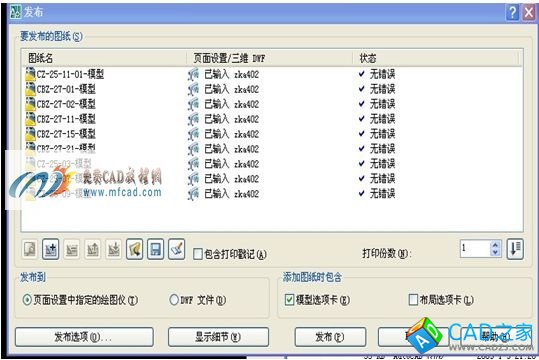539x360 pixels.
Task: Decrease print copies with down arrow
Action: tap(495, 252)
